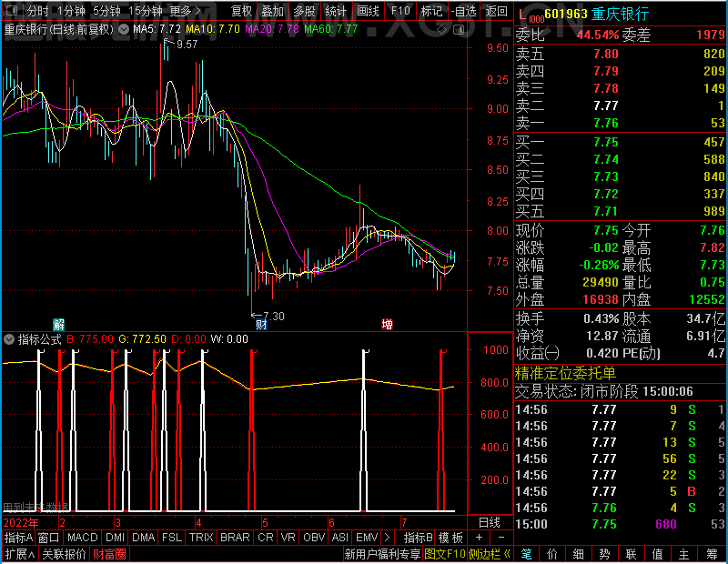This screenshot has width=728, height=564.
Task: Open the 统计 statistics tool
Action: click(336, 11)
